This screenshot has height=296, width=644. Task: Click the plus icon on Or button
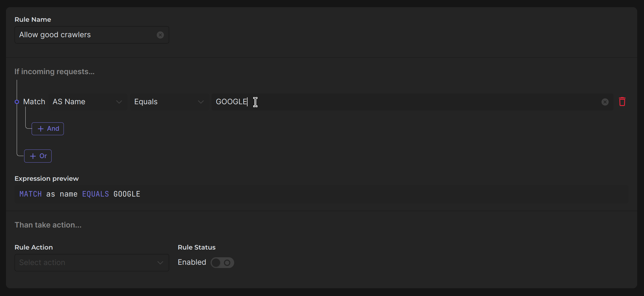coord(33,156)
